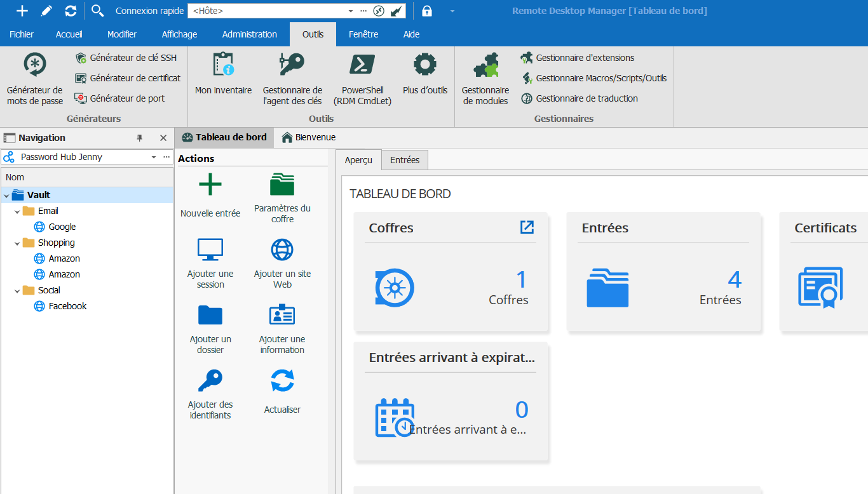Click the Actualiser refresh action
868x494 pixels.
(x=282, y=381)
